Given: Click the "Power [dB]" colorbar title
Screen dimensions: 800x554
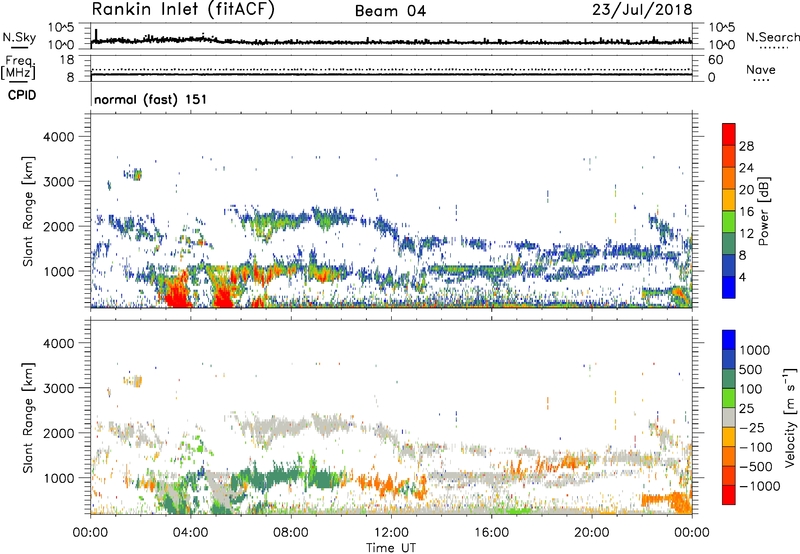Looking at the screenshot, I should 763,211.
